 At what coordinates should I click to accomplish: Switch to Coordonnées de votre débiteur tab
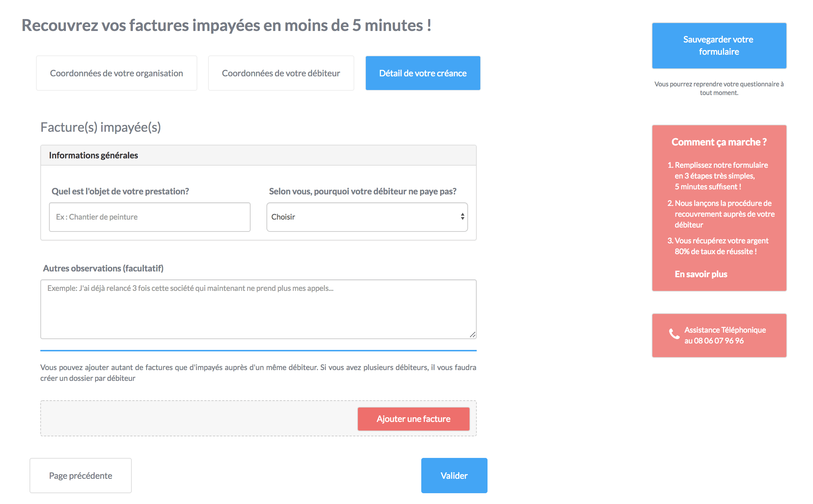[x=281, y=73]
